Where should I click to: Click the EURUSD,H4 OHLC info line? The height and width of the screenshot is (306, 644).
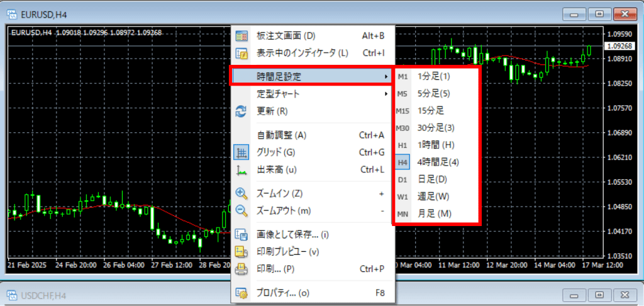pyautogui.click(x=87, y=33)
